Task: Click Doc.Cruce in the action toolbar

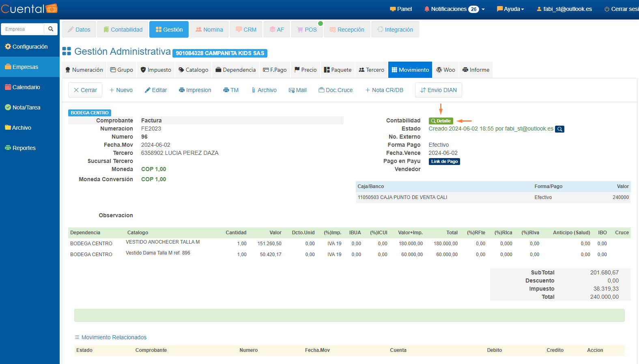Action: 336,90
